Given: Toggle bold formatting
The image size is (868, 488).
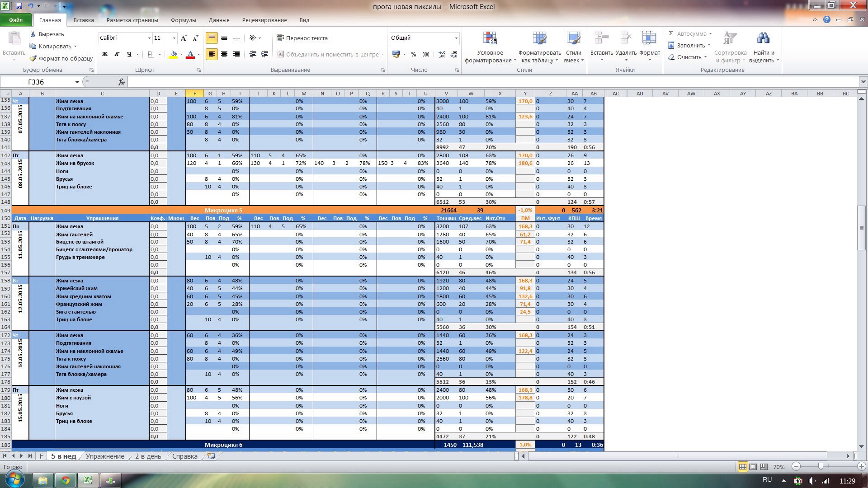Looking at the screenshot, I should (x=105, y=54).
